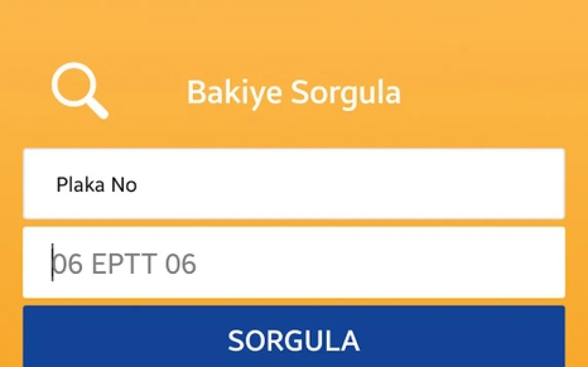Click the Plaka No label text
This screenshot has height=367, width=588.
coord(96,185)
